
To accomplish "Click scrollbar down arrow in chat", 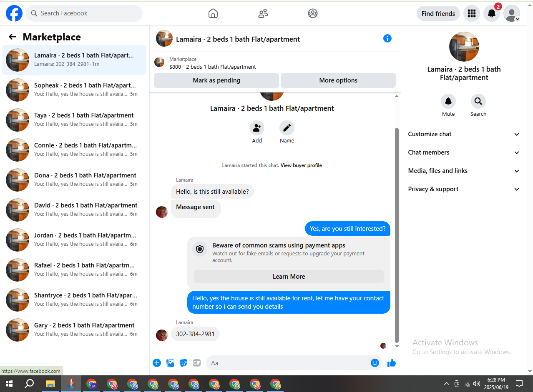I will (397, 347).
